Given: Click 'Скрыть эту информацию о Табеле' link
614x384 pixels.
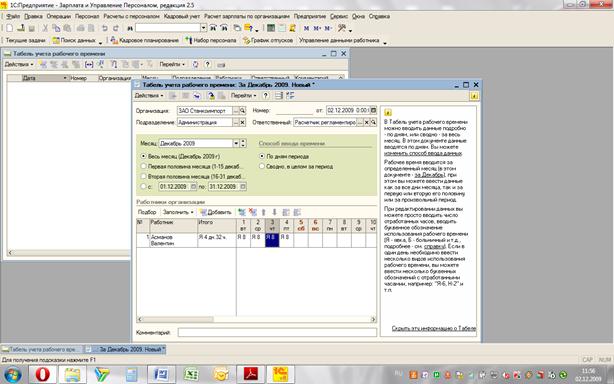Looking at the screenshot, I should (x=434, y=328).
